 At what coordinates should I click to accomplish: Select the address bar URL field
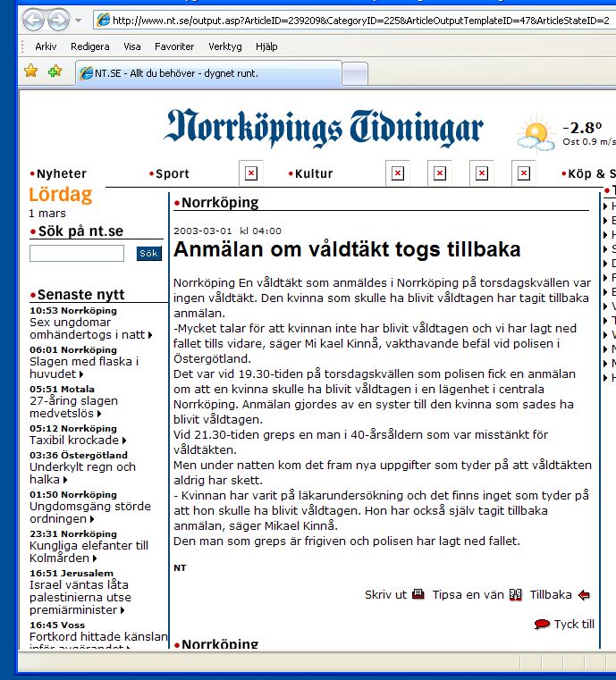click(x=356, y=20)
